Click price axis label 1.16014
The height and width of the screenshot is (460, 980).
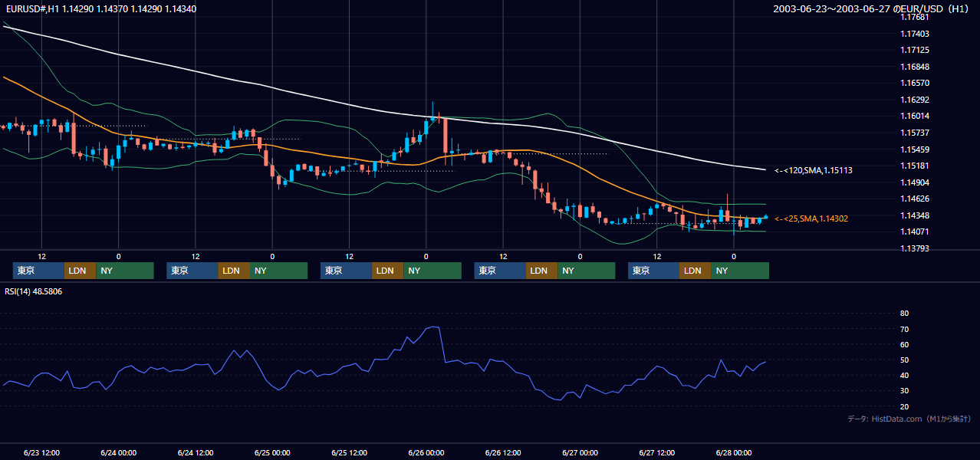click(x=914, y=116)
